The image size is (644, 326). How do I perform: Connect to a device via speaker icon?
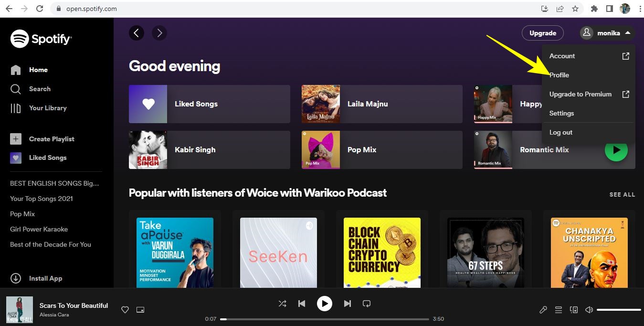573,310
